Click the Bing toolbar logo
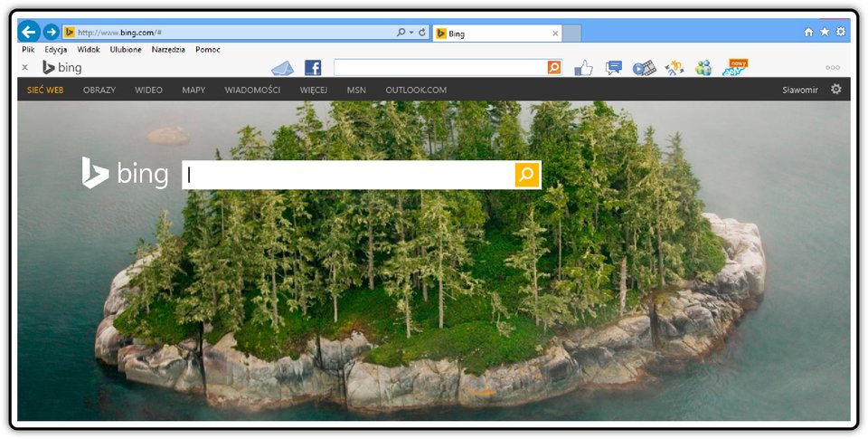Screen dimensions: 868x439 pos(62,68)
